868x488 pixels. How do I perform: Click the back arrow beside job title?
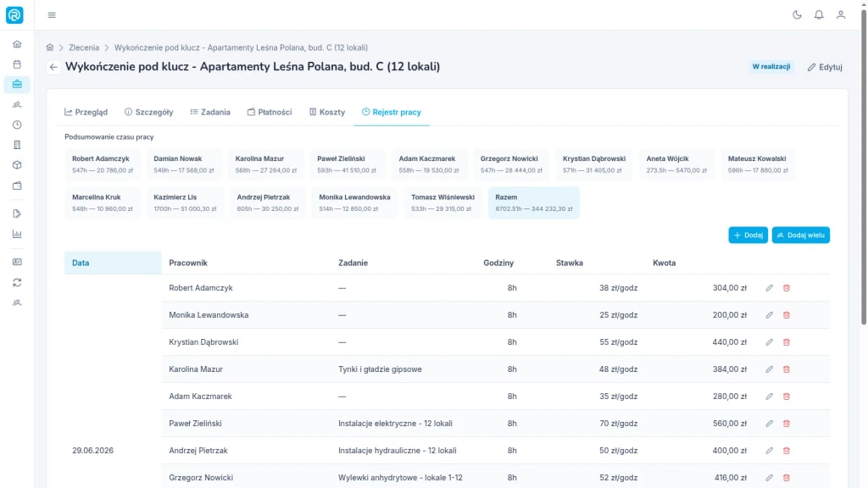click(x=53, y=67)
